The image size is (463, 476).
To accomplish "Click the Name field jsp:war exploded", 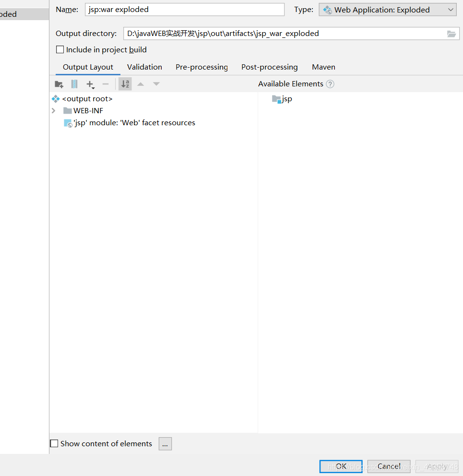I will tap(185, 10).
